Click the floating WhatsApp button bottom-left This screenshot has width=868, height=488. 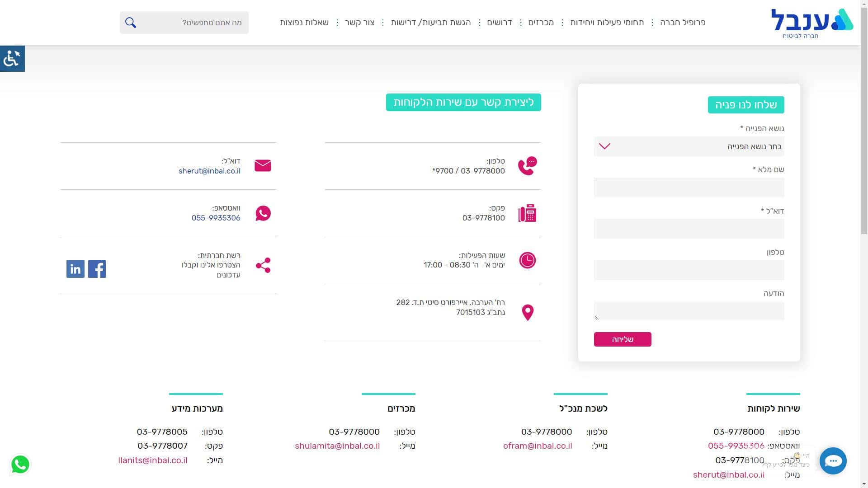tap(20, 465)
